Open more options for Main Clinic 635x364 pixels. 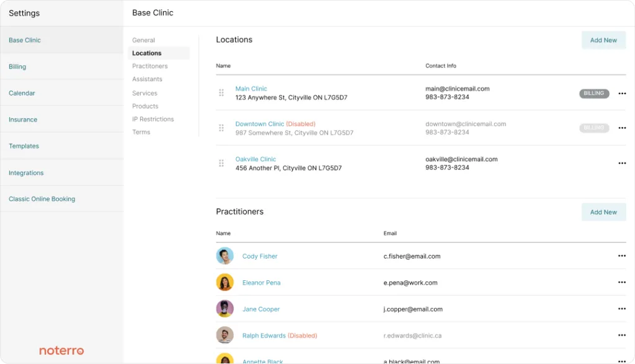pyautogui.click(x=622, y=94)
